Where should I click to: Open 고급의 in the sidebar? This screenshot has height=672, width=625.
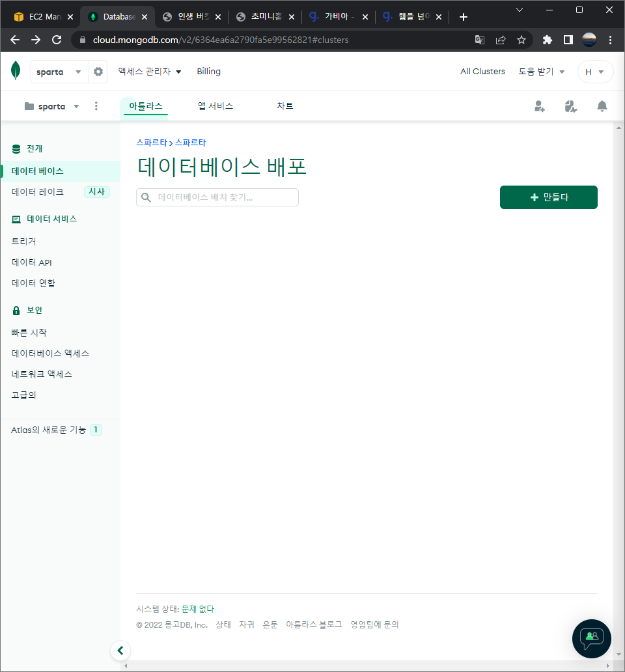24,395
